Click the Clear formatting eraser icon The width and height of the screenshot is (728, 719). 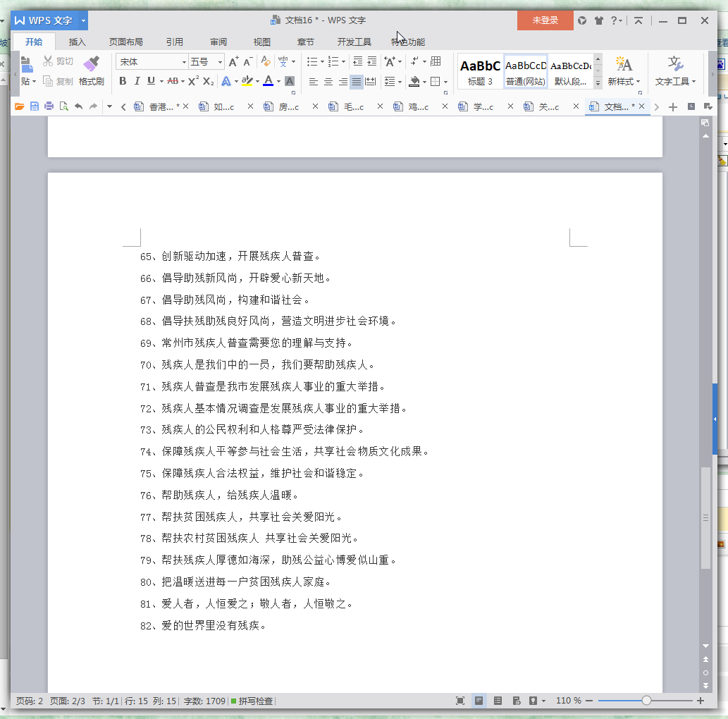pos(266,61)
